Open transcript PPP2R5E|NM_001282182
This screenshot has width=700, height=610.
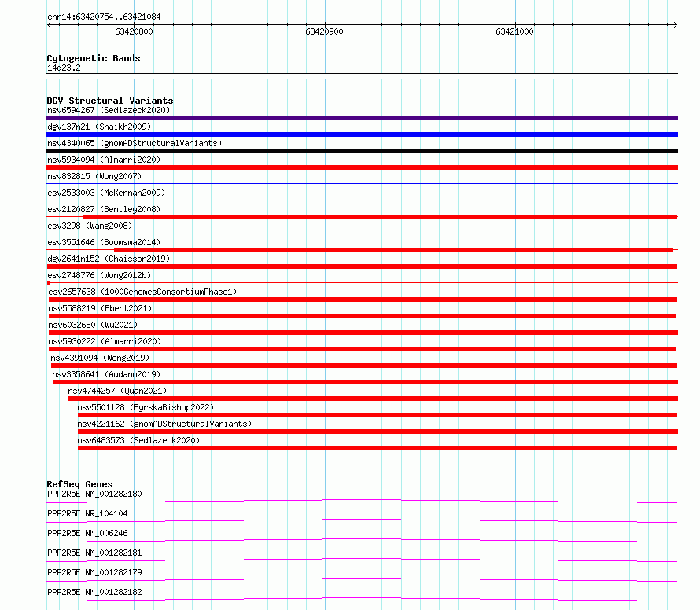(94, 592)
